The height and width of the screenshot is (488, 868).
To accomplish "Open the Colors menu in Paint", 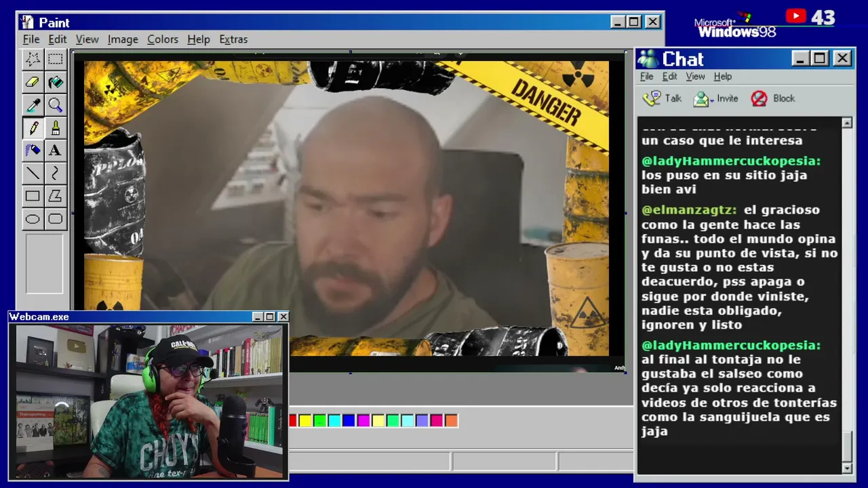I will pos(163,39).
